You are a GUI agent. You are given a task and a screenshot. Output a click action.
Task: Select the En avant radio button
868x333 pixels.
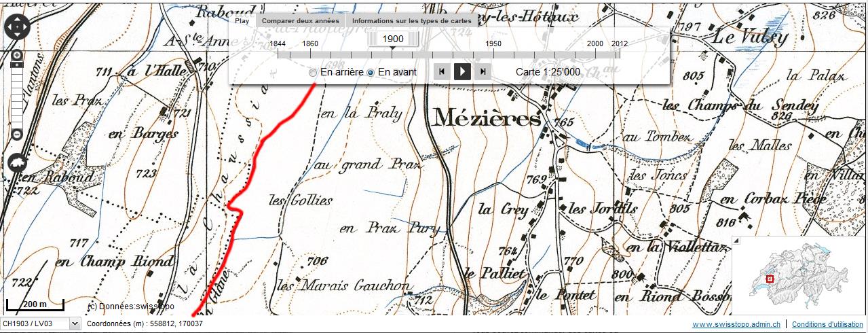tap(371, 72)
